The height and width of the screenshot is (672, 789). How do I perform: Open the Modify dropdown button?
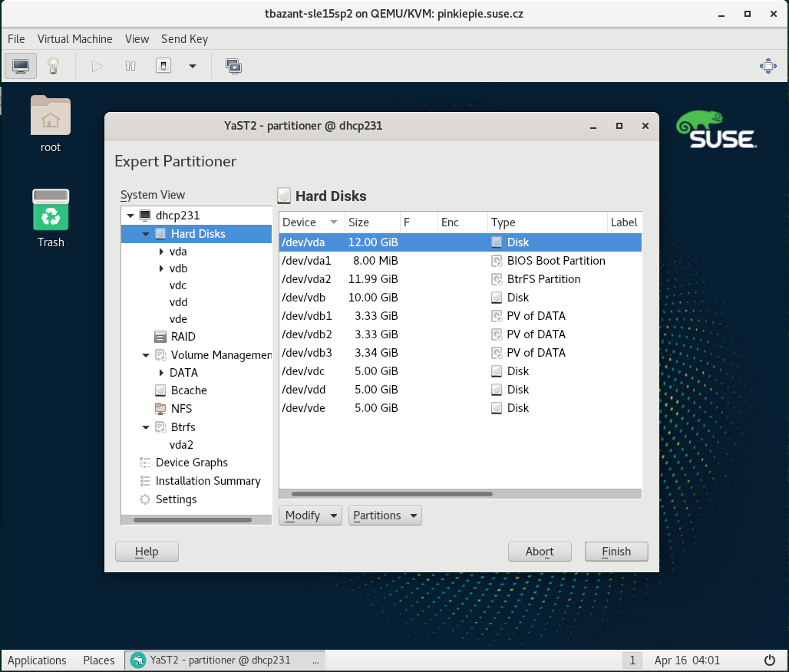pyautogui.click(x=310, y=516)
